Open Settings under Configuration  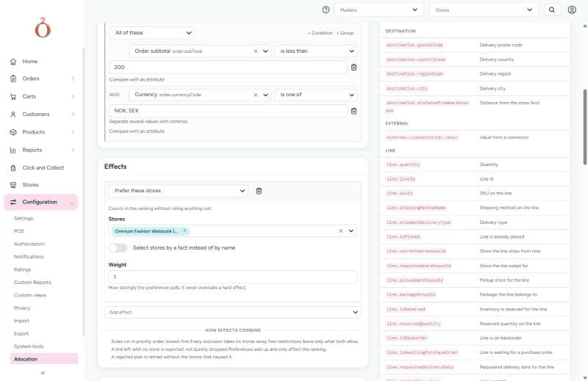tap(24, 219)
